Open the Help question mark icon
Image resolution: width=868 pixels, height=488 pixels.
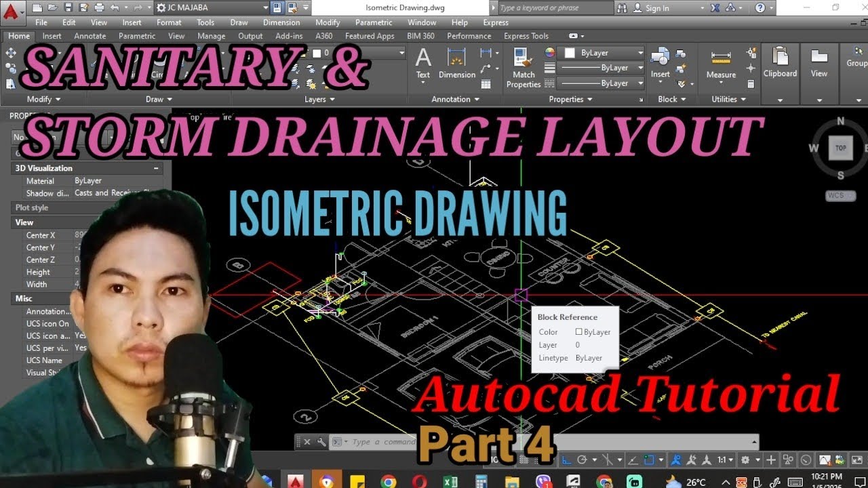click(760, 8)
